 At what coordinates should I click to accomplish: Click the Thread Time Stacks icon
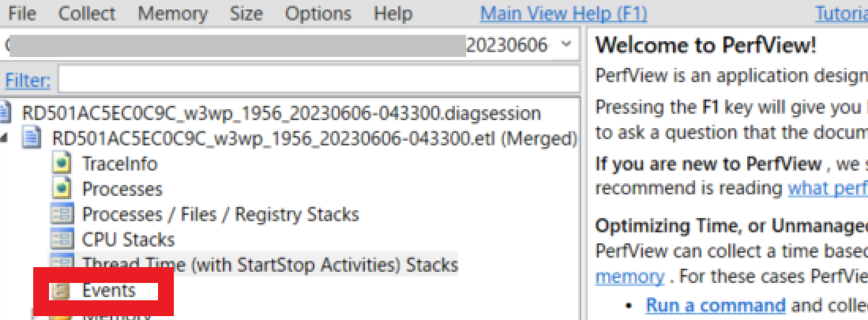coord(62,264)
